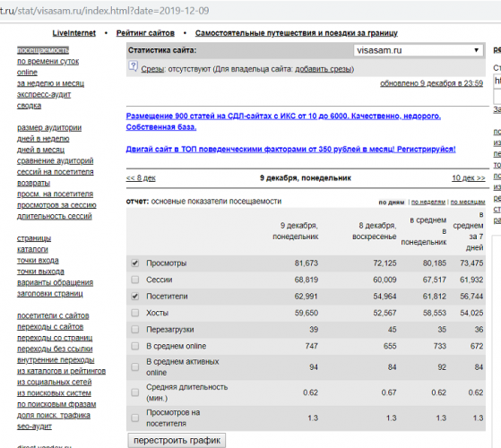Image resolution: width=501 pixels, height=448 pixels.
Task: Open the LiveInternet header link
Action: point(74,33)
